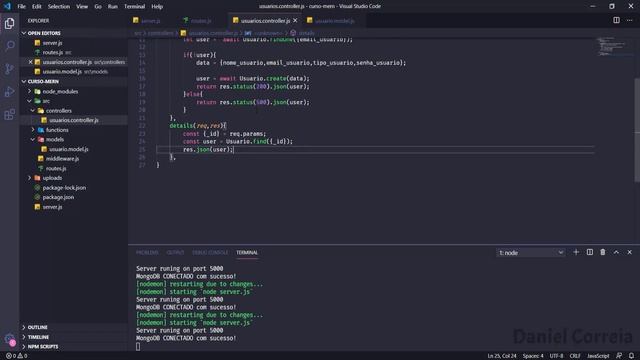
Task: Click the feedback icon in status bar
Action: [619, 356]
